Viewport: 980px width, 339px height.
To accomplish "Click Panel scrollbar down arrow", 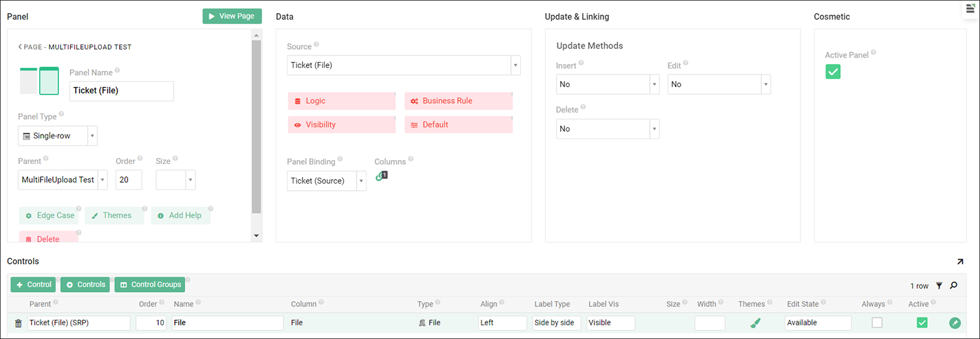I will coord(256,236).
